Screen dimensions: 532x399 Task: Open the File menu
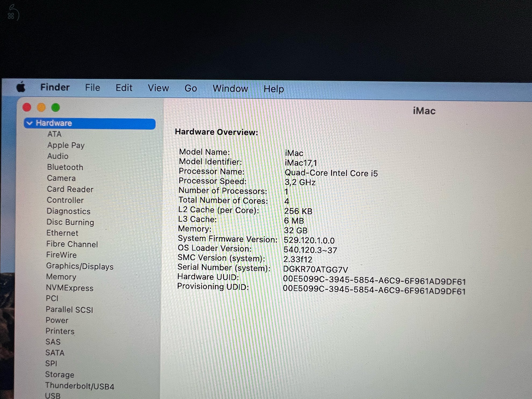pyautogui.click(x=92, y=88)
